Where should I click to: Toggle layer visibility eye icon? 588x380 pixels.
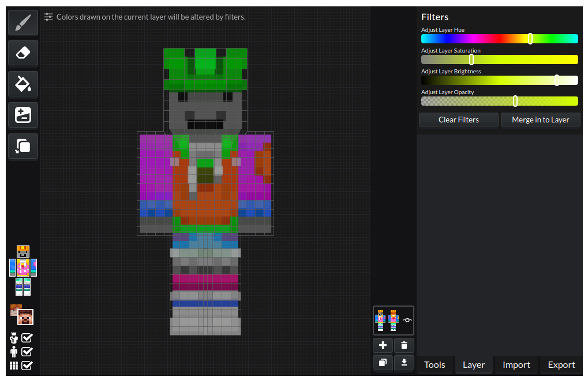407,320
